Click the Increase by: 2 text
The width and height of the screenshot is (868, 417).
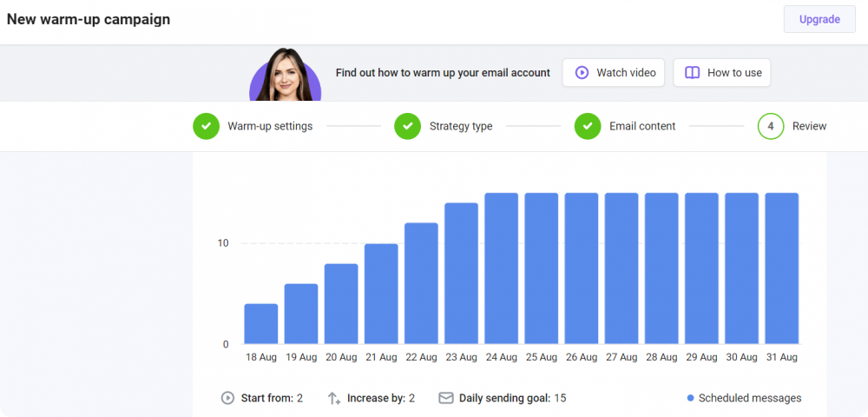tap(381, 398)
